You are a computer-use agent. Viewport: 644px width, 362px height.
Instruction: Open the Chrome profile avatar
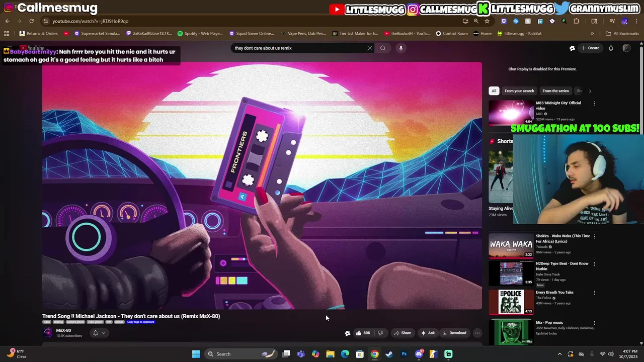click(624, 21)
